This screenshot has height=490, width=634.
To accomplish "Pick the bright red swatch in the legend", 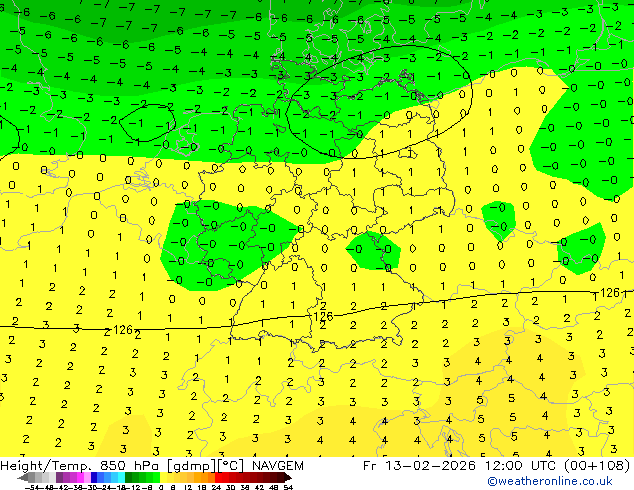I will point(218,477).
